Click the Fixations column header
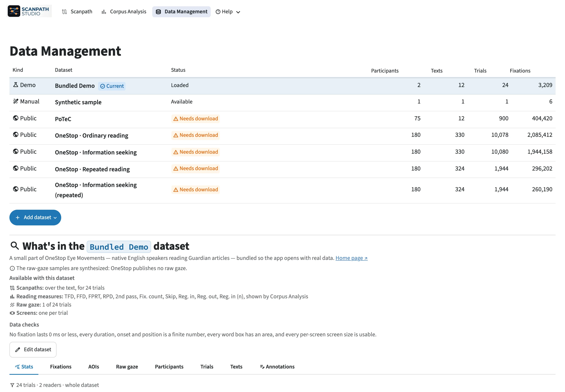The height and width of the screenshot is (392, 565). tap(520, 71)
